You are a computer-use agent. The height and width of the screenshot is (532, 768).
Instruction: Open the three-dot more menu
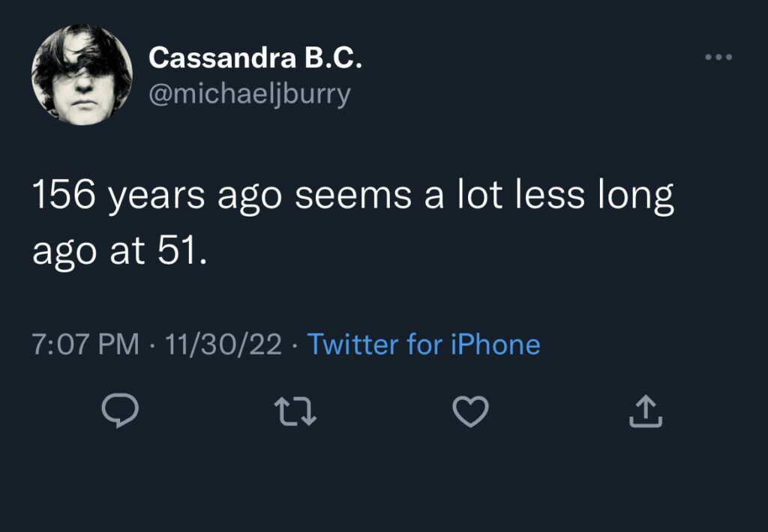[x=717, y=58]
